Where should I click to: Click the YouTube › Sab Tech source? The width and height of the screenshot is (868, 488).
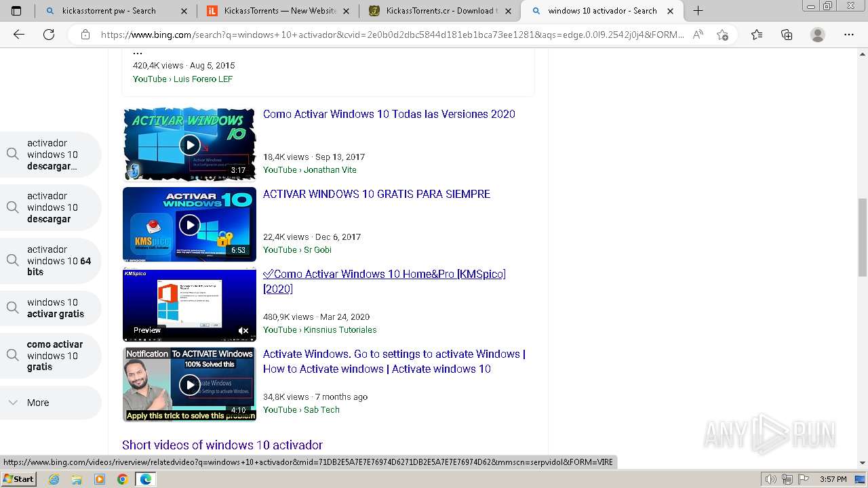point(301,410)
